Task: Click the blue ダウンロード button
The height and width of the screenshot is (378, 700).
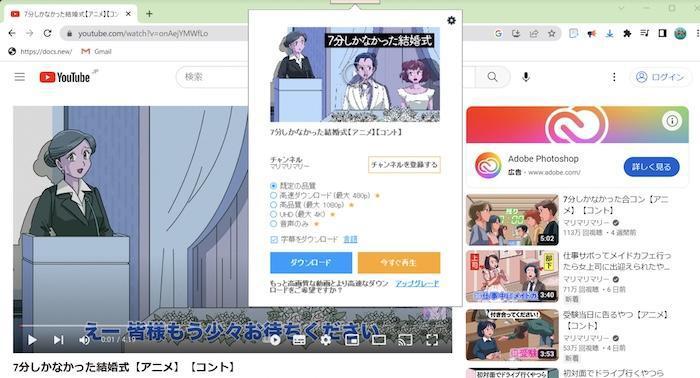Action: [311, 262]
